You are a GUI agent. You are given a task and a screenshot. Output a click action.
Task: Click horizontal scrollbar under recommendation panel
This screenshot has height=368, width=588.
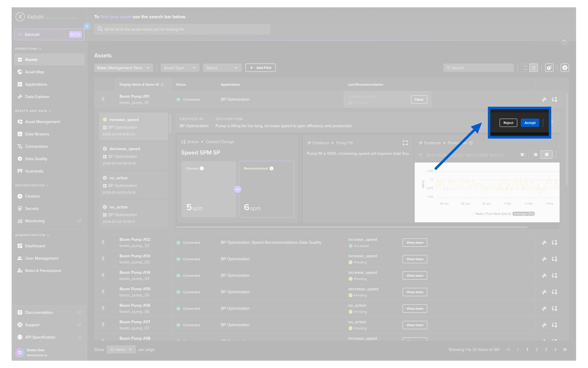(x=352, y=227)
